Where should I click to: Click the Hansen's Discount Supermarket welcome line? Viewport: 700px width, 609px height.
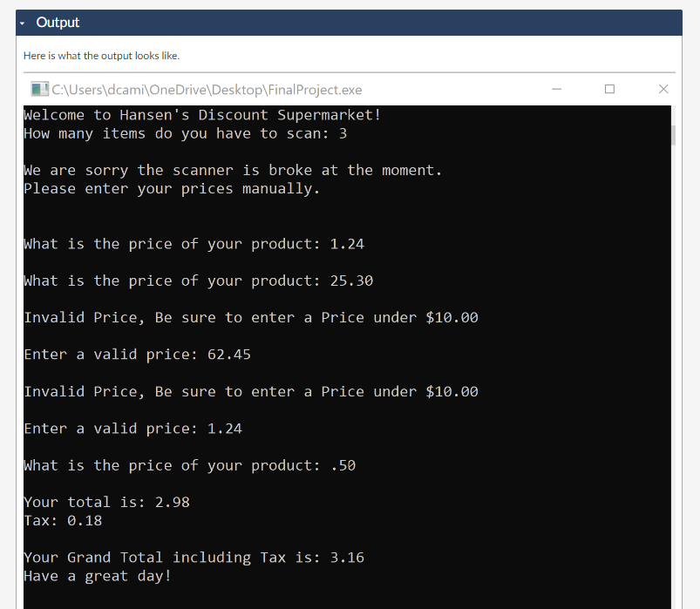200,114
